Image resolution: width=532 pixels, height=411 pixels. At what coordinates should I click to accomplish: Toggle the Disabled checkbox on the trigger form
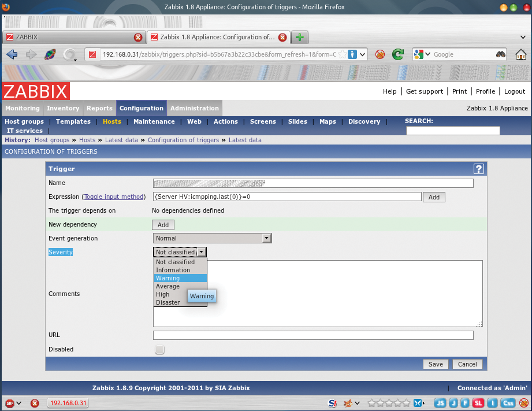point(159,349)
